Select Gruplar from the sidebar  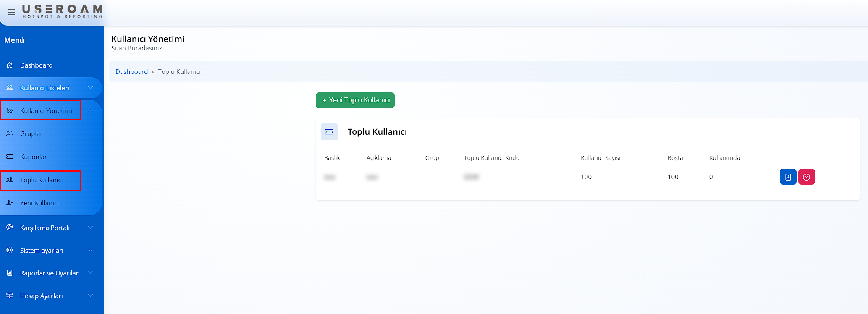click(x=31, y=134)
